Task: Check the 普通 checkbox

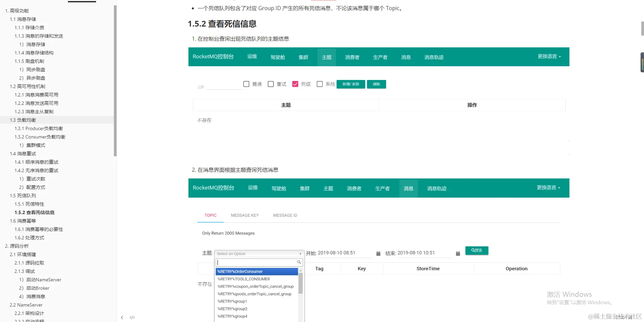Action: tap(246, 84)
